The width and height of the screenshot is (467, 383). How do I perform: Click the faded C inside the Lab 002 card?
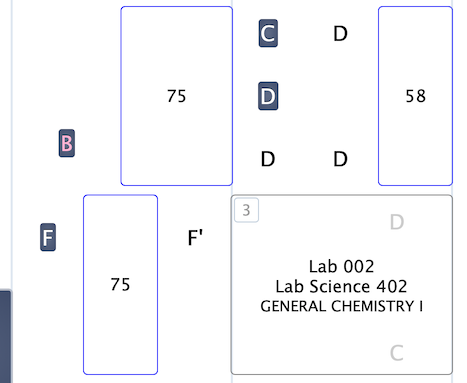pos(397,353)
